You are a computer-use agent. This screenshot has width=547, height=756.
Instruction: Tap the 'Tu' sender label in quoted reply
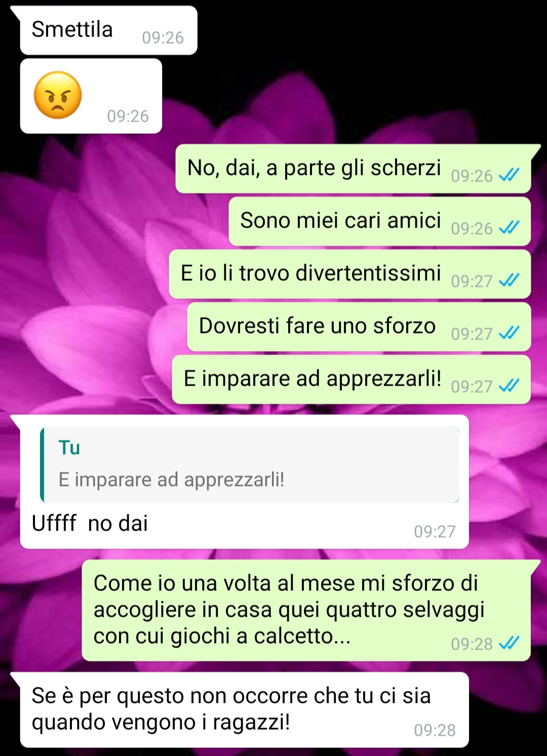coord(69,447)
